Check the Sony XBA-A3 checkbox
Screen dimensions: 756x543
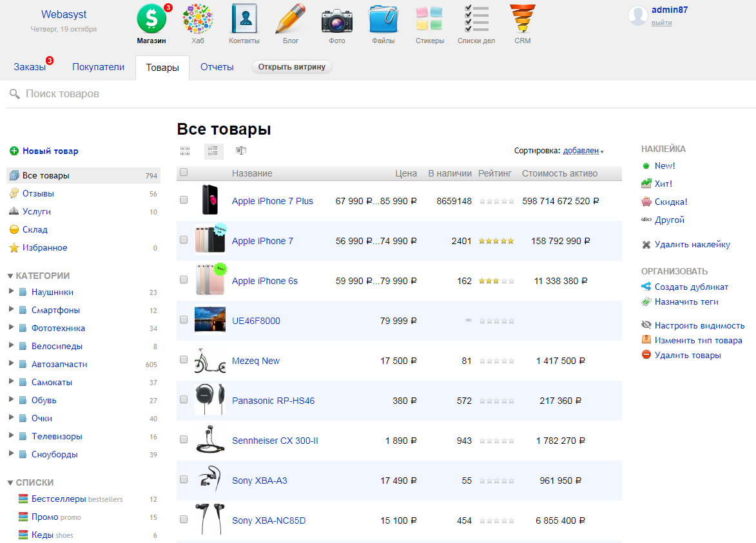click(x=184, y=479)
